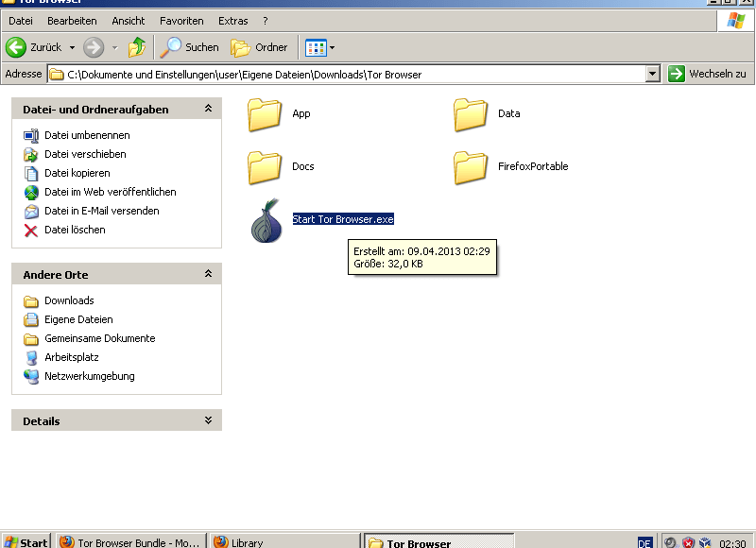Select the Tor onion executable icon
Screen dimensions: 756x548
(x=266, y=221)
